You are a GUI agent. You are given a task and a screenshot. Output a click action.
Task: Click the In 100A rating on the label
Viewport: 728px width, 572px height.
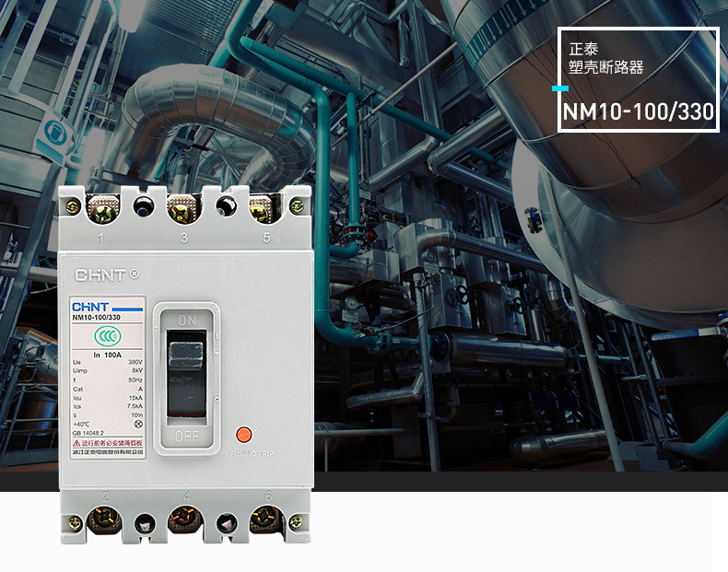108,354
